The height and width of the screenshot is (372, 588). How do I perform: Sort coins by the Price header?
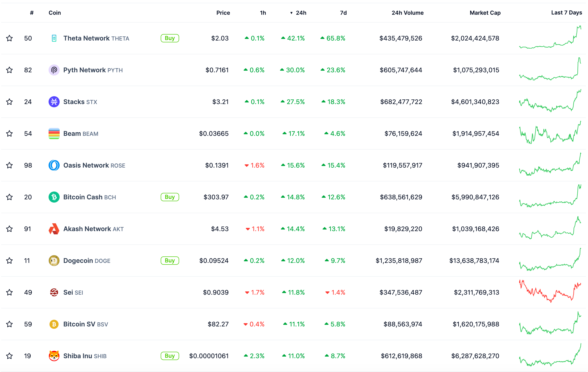click(223, 13)
